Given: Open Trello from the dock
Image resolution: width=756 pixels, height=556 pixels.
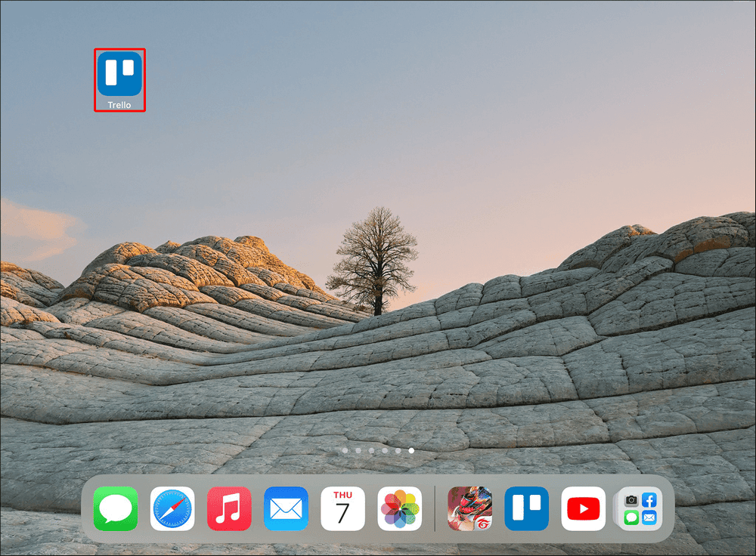Looking at the screenshot, I should click(526, 508).
